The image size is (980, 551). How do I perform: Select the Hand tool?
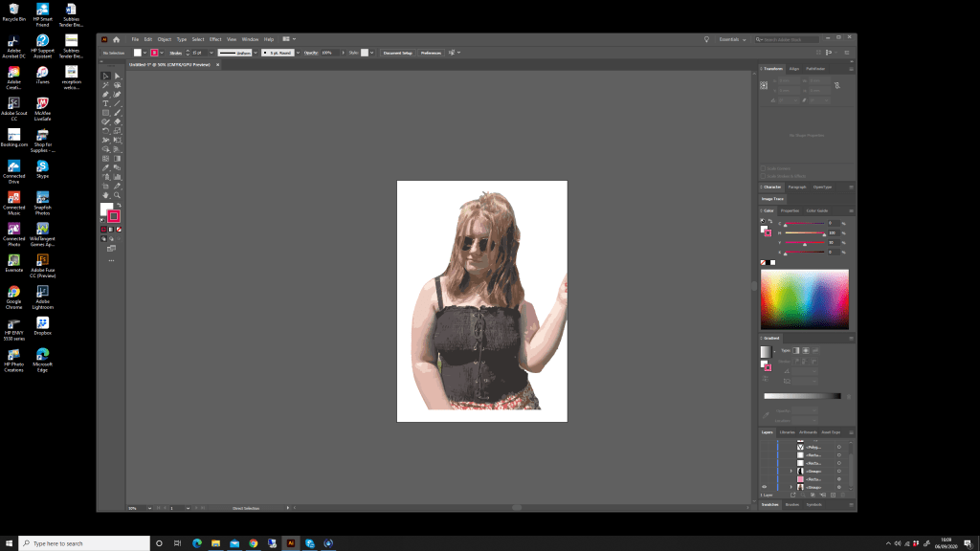[x=105, y=195]
